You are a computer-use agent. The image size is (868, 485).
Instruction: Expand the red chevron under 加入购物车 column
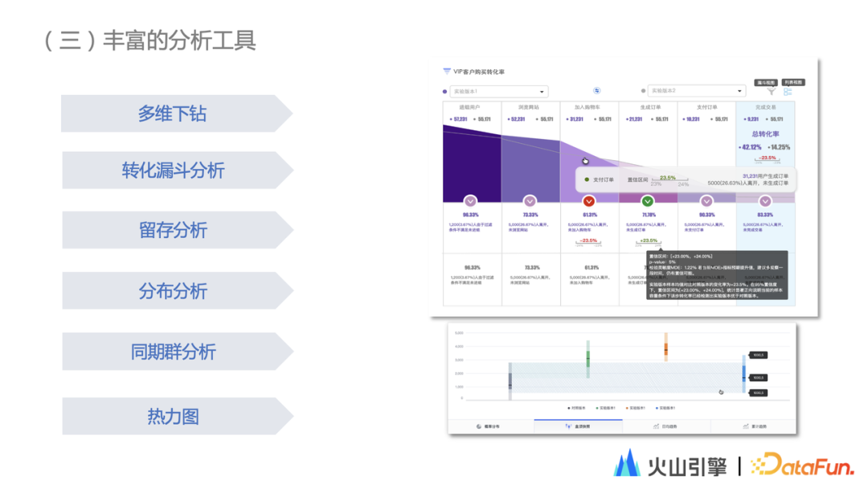click(589, 200)
